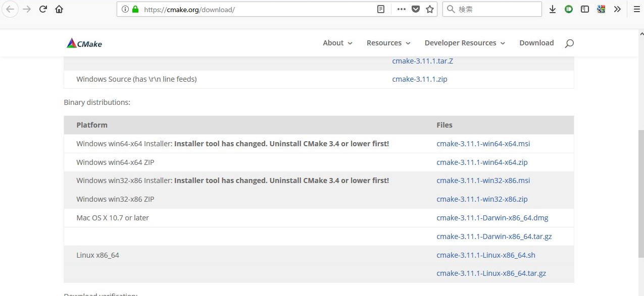Open the Download nav item
Viewport: 644px width, 296px height.
click(x=536, y=43)
